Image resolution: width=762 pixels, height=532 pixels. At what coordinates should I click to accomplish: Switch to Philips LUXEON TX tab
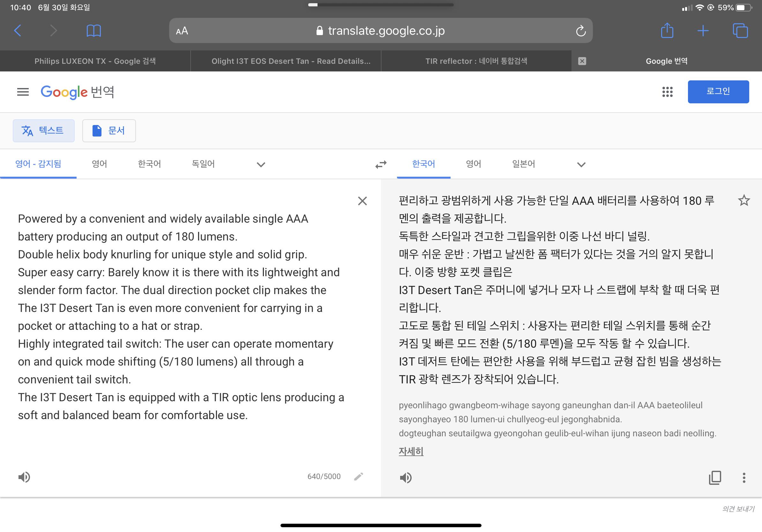click(x=95, y=61)
